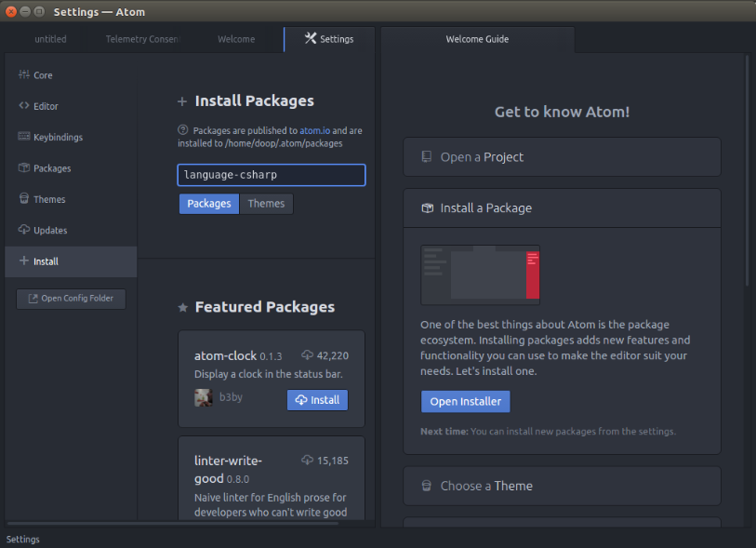Click the download cloud icon beside 15,185

pyautogui.click(x=307, y=460)
